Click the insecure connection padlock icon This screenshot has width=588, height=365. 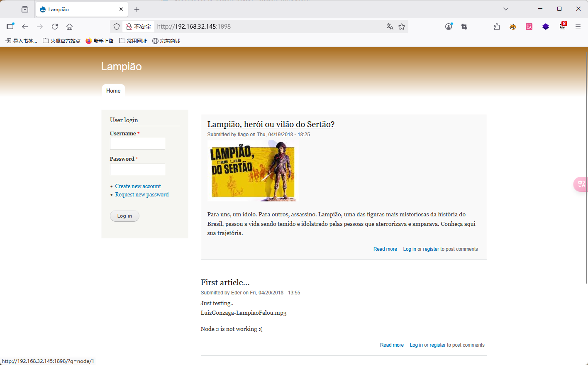click(129, 27)
